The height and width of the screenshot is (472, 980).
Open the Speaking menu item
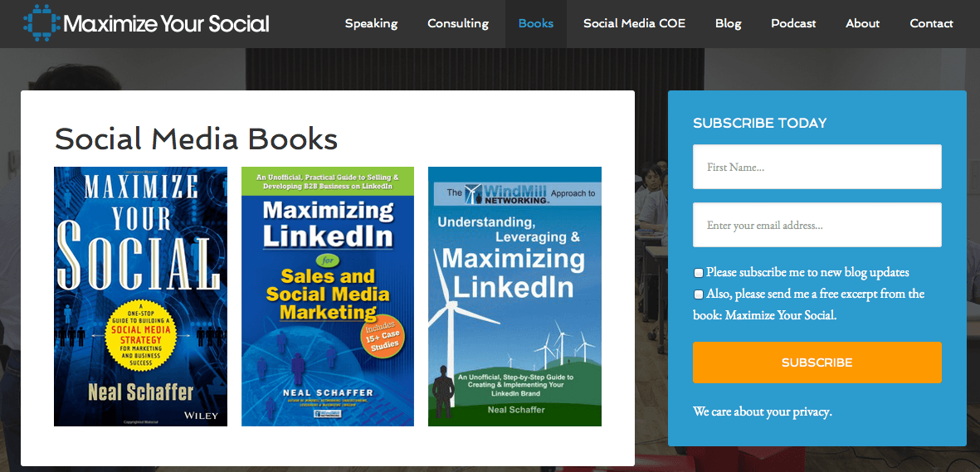(371, 24)
